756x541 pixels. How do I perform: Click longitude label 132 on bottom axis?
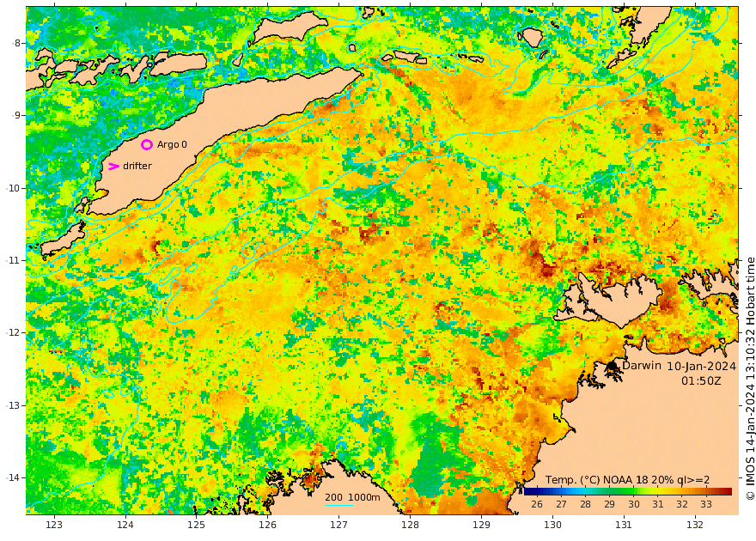point(695,525)
